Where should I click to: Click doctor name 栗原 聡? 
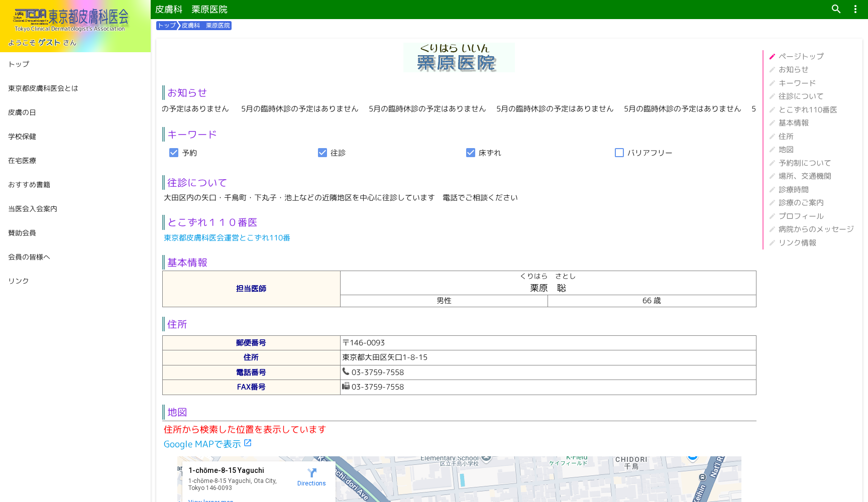pyautogui.click(x=548, y=288)
